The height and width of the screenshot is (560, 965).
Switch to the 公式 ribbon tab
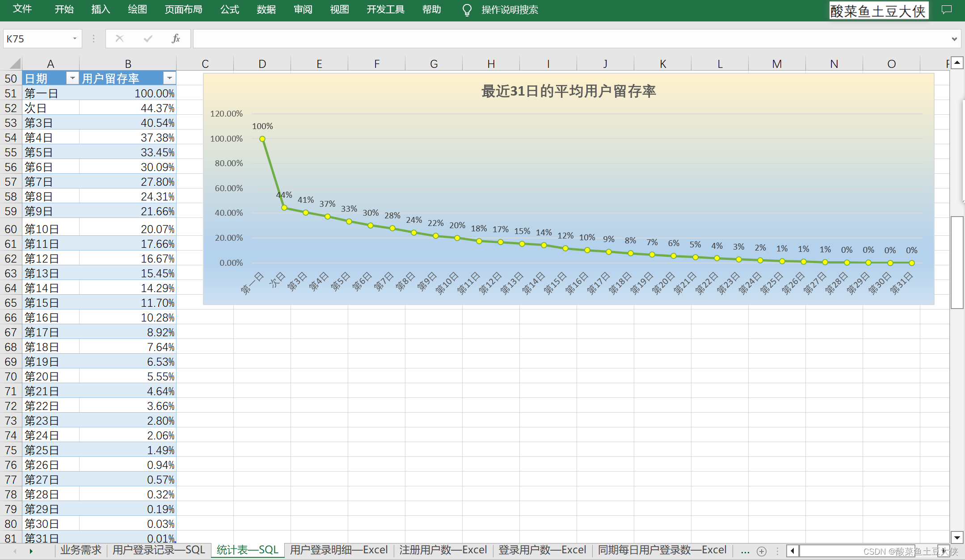pyautogui.click(x=230, y=9)
